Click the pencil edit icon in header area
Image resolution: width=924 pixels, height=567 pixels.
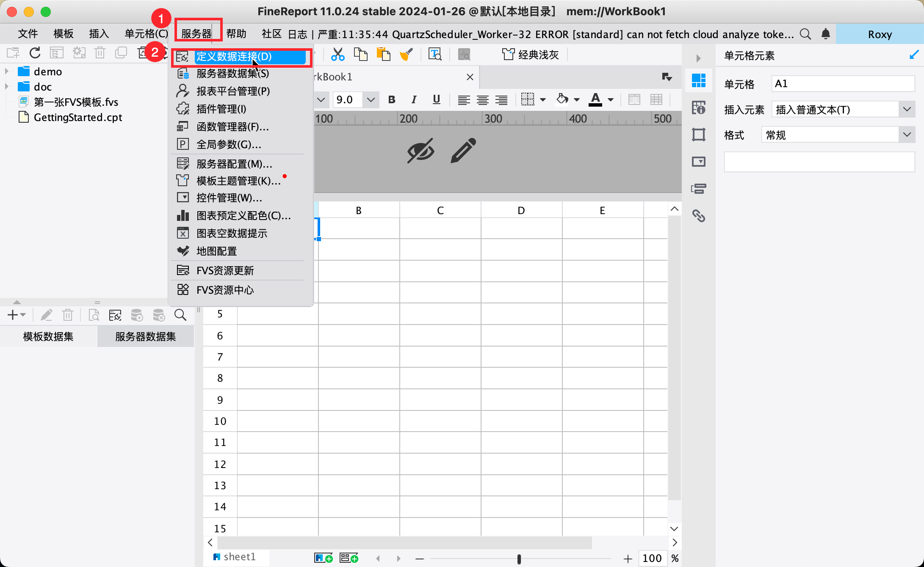[463, 151]
